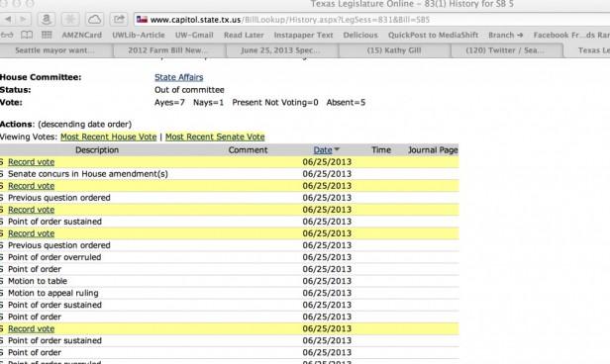The image size is (610, 364).
Task: Click the Description column header
Action: coord(97,150)
